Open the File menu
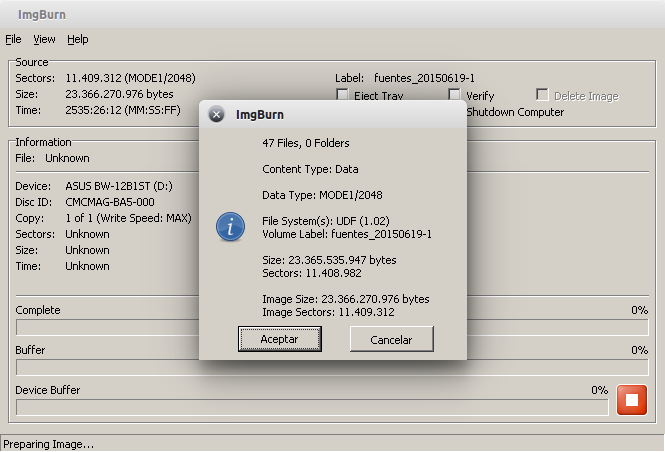 (13, 39)
